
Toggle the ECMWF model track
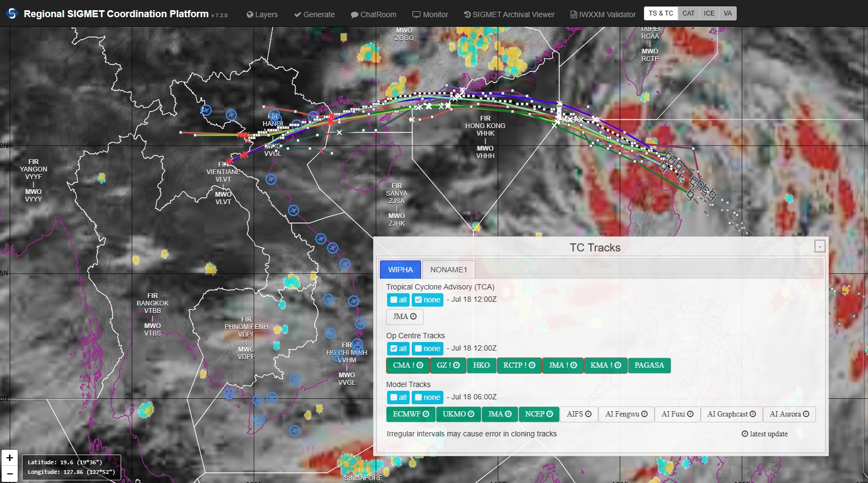[411, 414]
